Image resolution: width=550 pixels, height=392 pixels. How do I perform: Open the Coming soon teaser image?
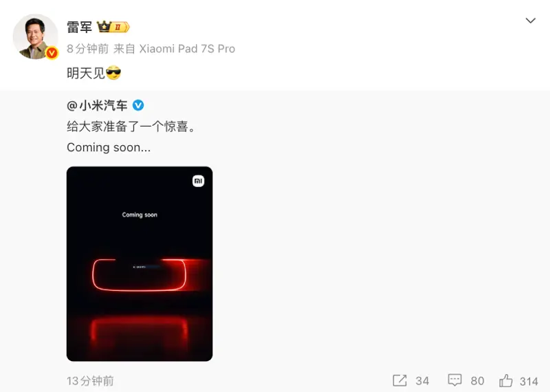[x=140, y=264]
